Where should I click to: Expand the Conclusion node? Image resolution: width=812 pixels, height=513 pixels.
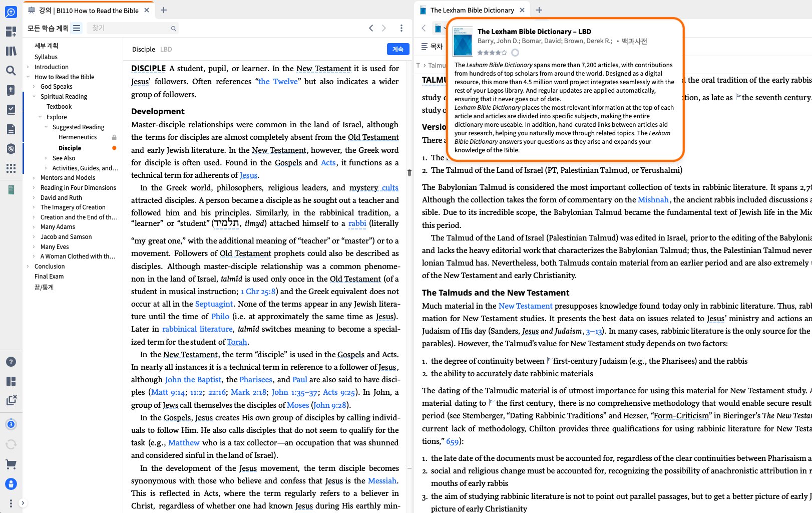tap(28, 267)
